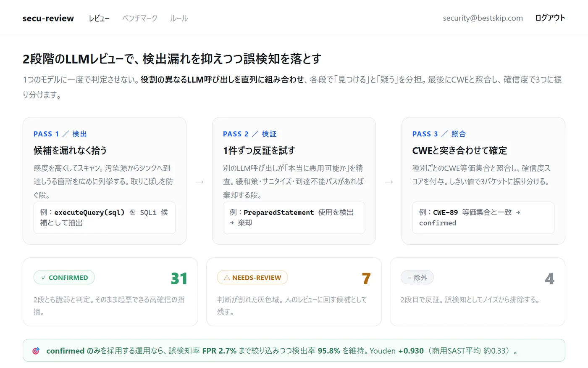Click the PASS 3 / 照合 label
The height and width of the screenshot is (368, 588).
point(439,134)
